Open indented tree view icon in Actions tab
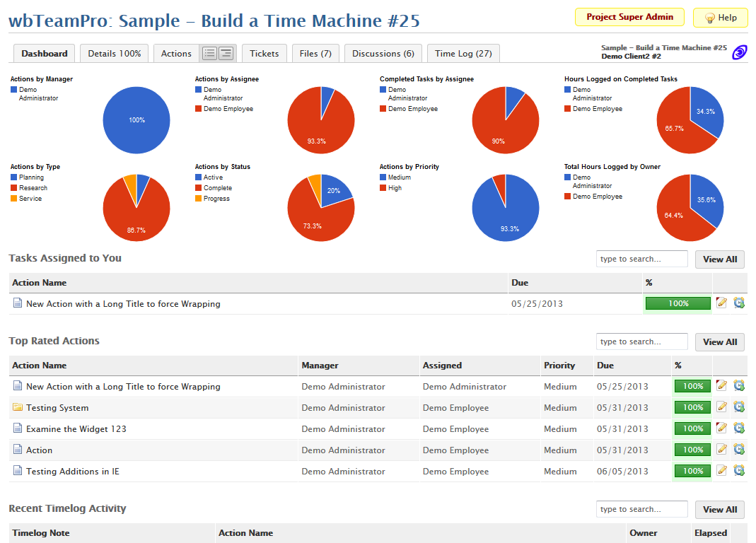 click(226, 53)
